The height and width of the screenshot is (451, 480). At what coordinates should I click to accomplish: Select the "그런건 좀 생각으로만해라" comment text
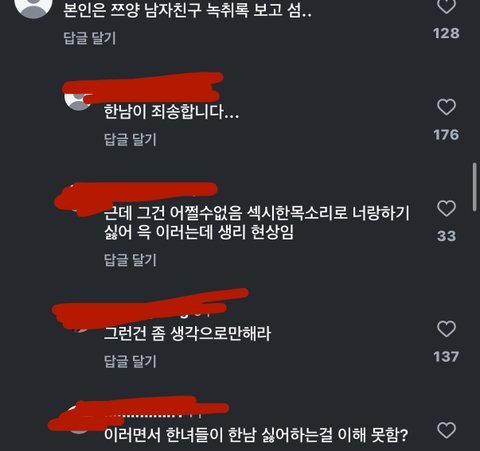pyautogui.click(x=187, y=334)
